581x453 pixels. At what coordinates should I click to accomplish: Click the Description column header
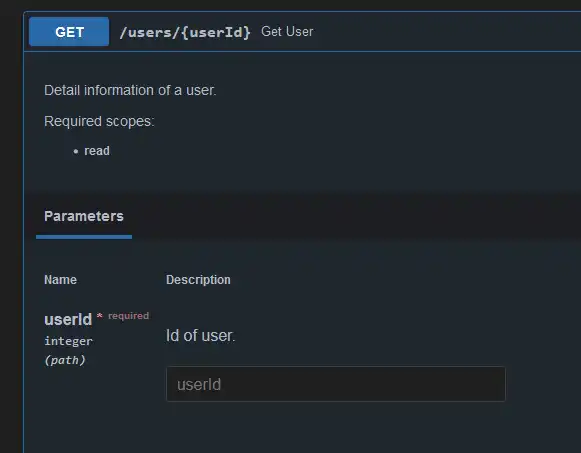[198, 280]
